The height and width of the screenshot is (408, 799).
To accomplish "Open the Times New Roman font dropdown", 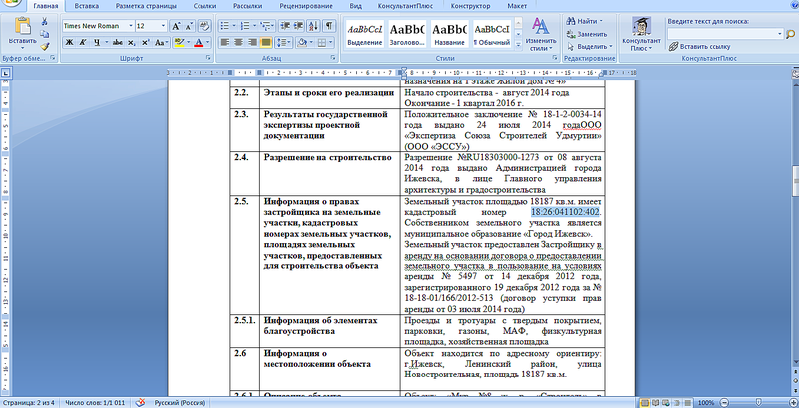I will tap(131, 25).
